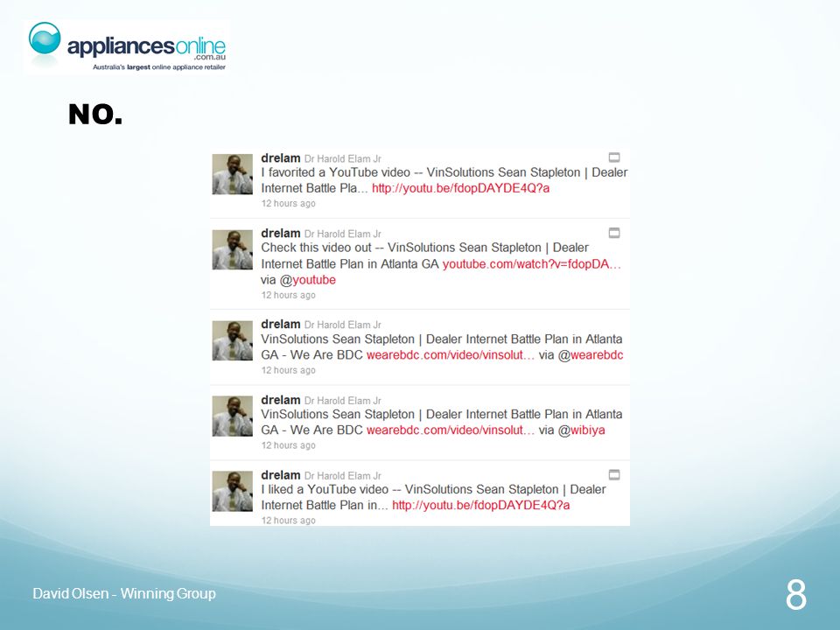
Task: Click avatar beside the @wearebdc tweet
Action: tap(233, 340)
